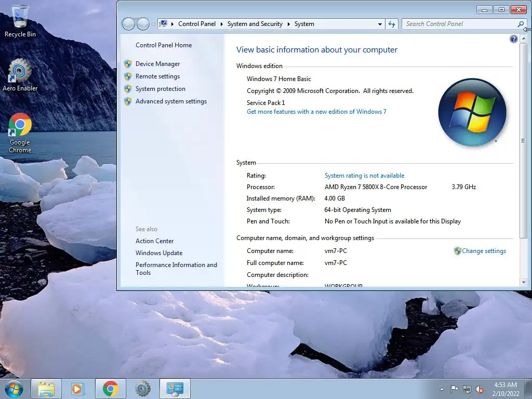Click the 4.00 GB memory value
This screenshot has width=532, height=399.
[x=335, y=198]
